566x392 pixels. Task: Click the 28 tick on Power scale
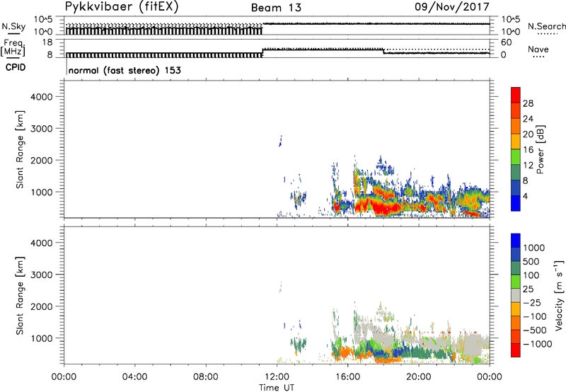click(x=528, y=103)
